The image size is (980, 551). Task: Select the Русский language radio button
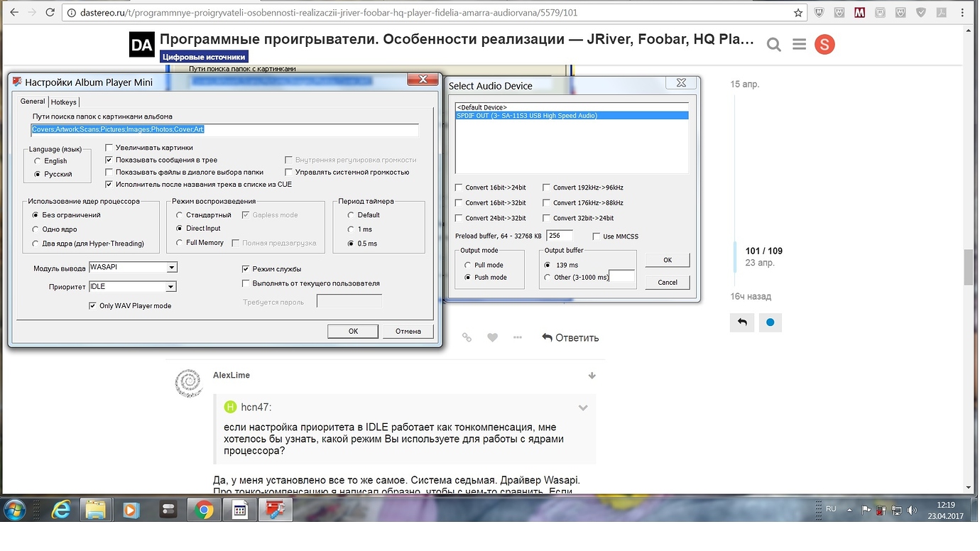coord(38,174)
